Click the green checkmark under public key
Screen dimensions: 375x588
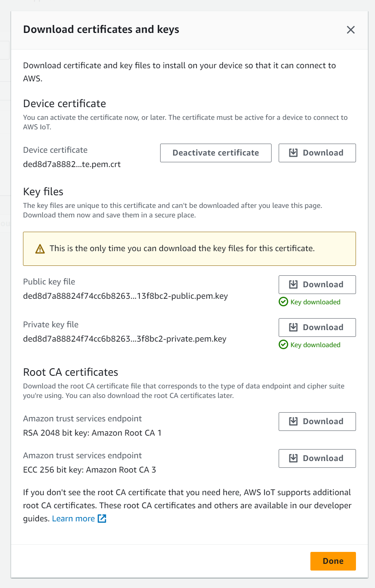coord(283,302)
